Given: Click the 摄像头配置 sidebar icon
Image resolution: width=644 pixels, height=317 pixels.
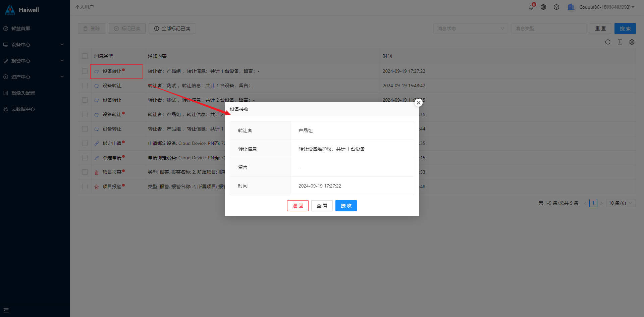Looking at the screenshot, I should click(x=6, y=93).
